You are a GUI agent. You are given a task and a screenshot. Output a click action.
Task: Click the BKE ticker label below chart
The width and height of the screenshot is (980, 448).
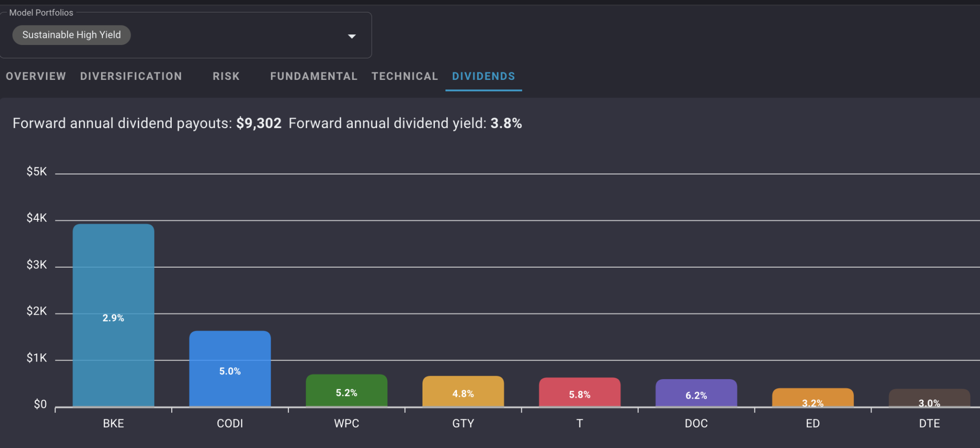click(113, 423)
